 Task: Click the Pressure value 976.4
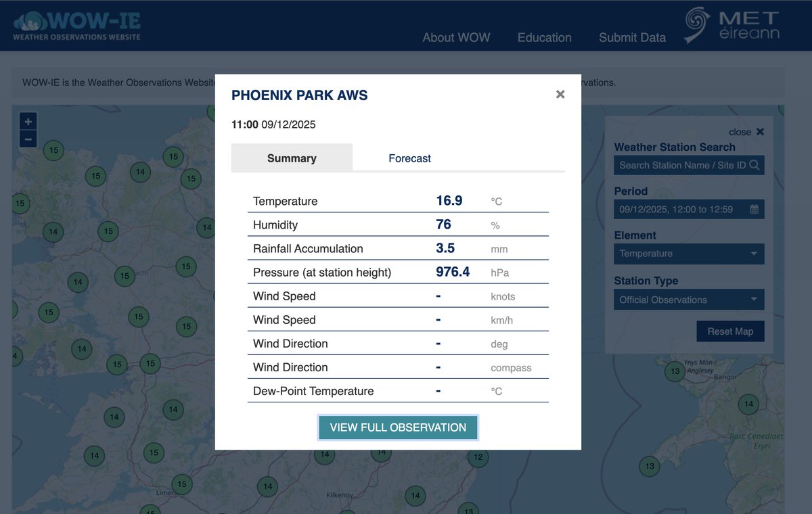pos(453,272)
